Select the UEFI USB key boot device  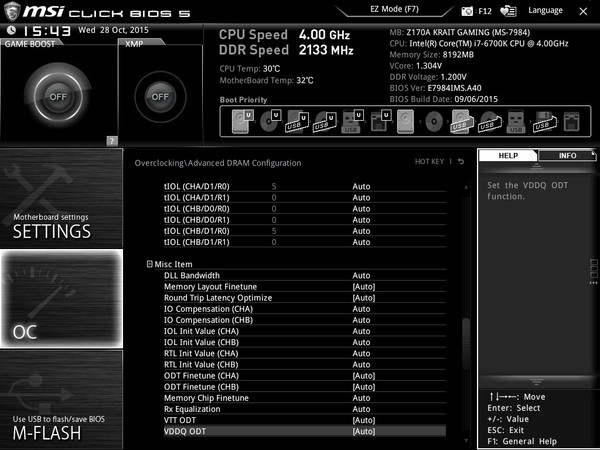coord(352,122)
